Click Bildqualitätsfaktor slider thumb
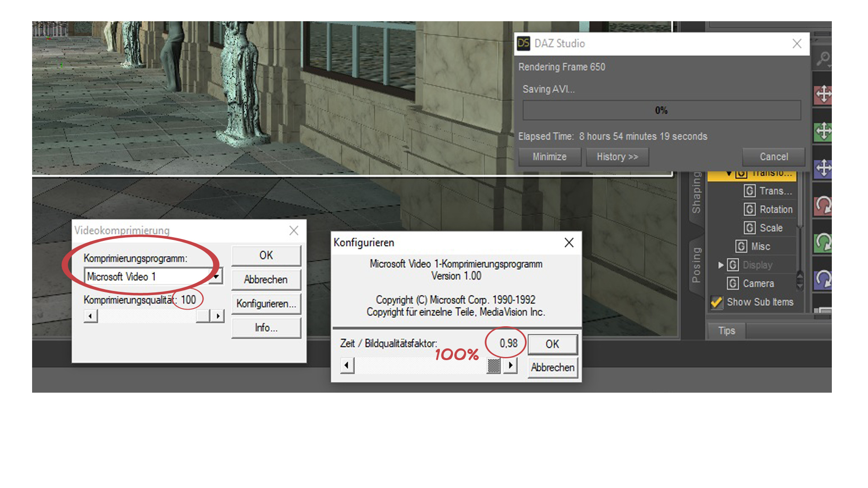The width and height of the screenshot is (868, 488). pos(494,365)
